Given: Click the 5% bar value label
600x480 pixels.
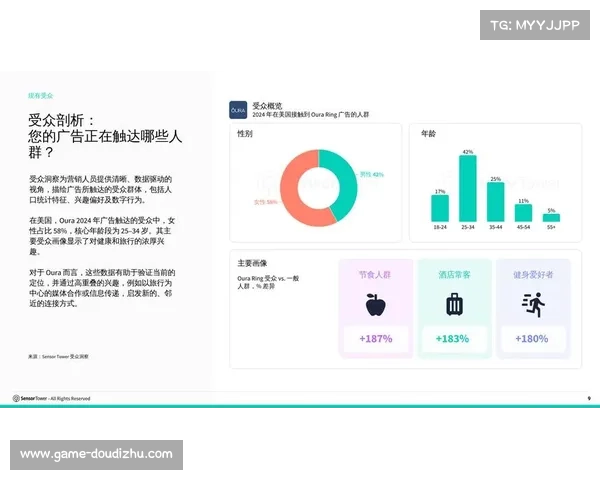Looking at the screenshot, I should tap(551, 211).
